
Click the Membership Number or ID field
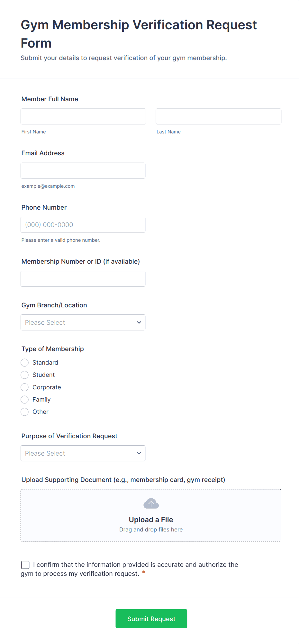point(83,279)
